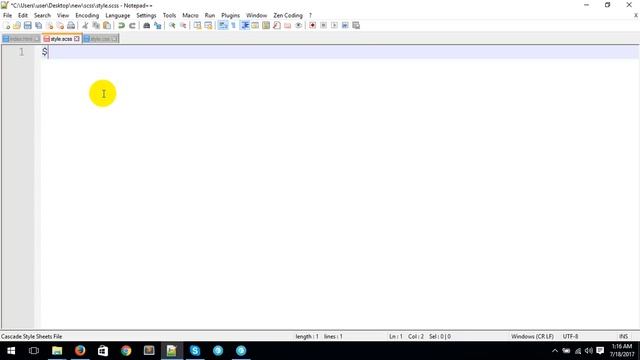Open User Defined Language dialog icon
The height and width of the screenshot is (360, 640).
point(255,25)
